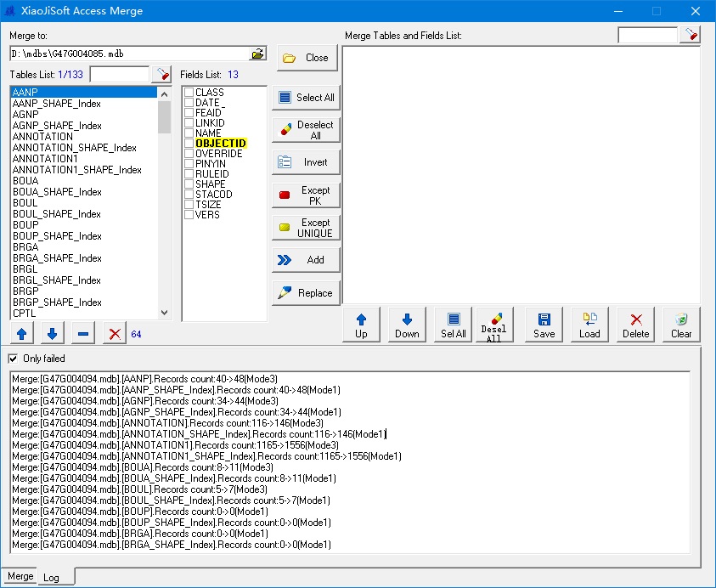Select the ANNOTATION table row
The image size is (716, 588).
click(x=83, y=137)
